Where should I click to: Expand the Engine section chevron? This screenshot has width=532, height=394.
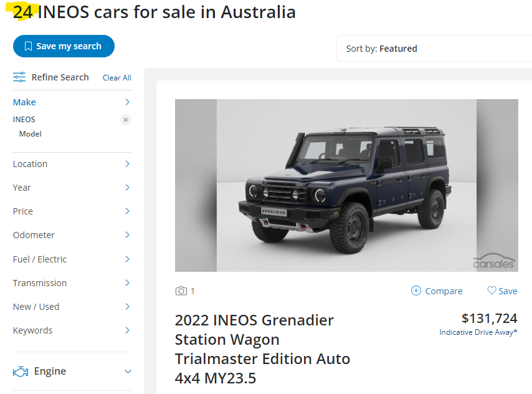[128, 372]
